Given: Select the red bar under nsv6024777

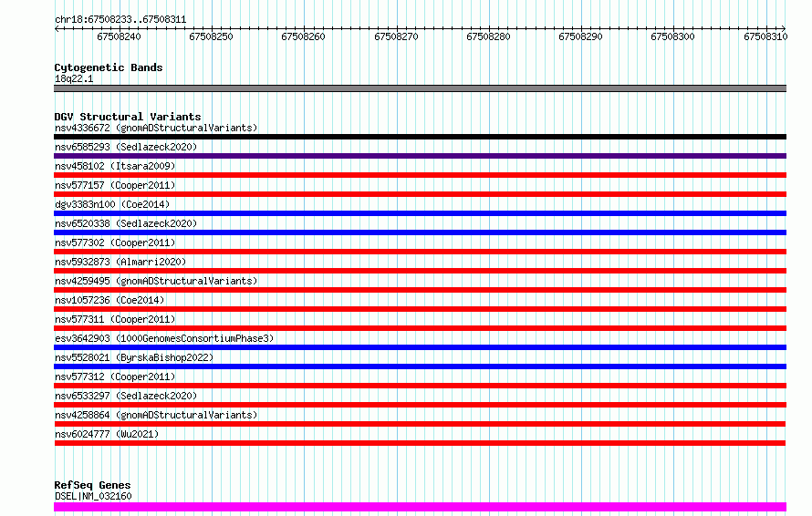Looking at the screenshot, I should tap(420, 443).
